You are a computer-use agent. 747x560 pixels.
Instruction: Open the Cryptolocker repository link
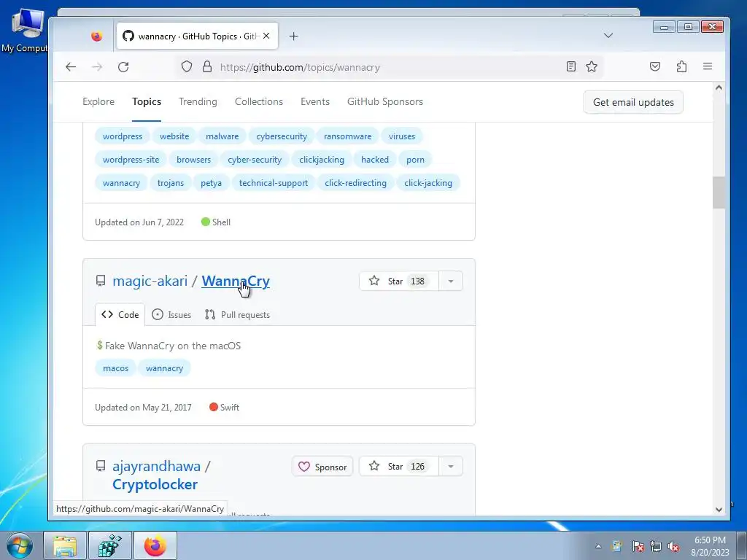pos(155,484)
